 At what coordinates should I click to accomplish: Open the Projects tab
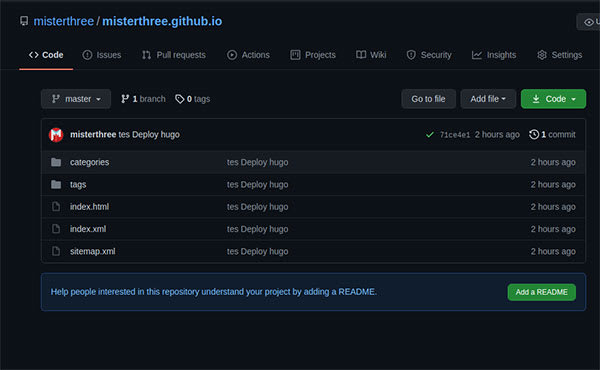pyautogui.click(x=313, y=55)
